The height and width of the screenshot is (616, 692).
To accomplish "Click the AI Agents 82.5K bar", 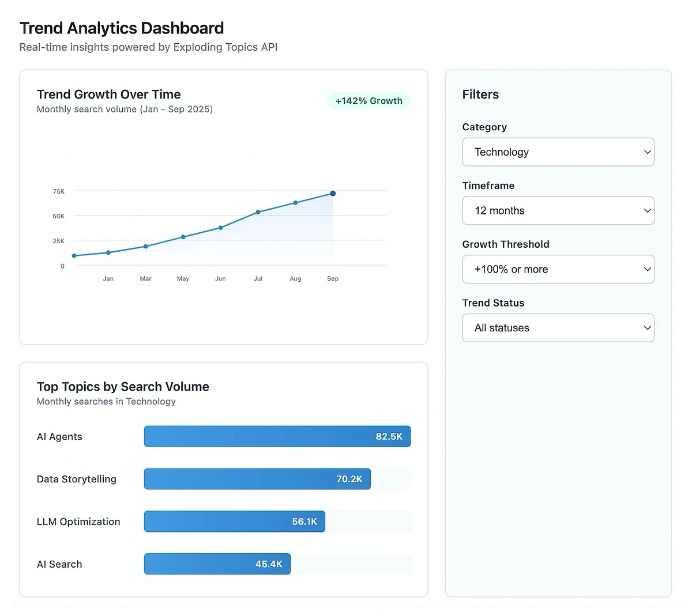I will click(x=277, y=437).
